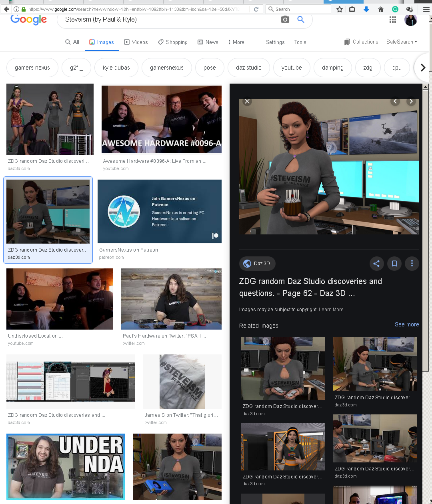This screenshot has width=432, height=504.
Task: Open the 'ZDG random Daz Studio discoveries' title link
Action: (x=310, y=287)
